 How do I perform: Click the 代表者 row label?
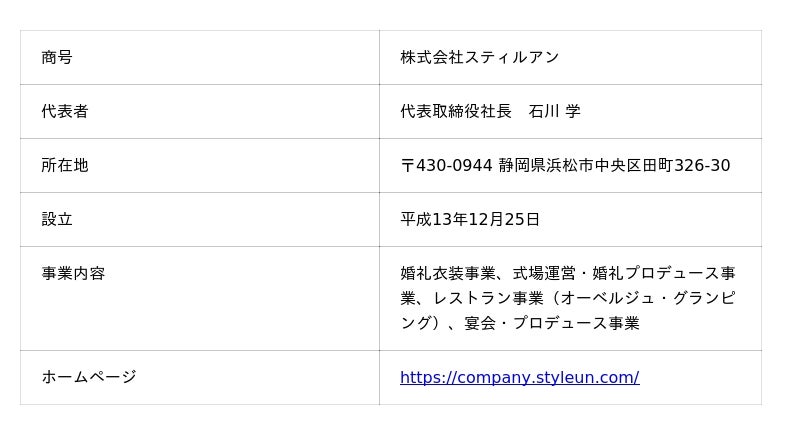pyautogui.click(x=65, y=111)
